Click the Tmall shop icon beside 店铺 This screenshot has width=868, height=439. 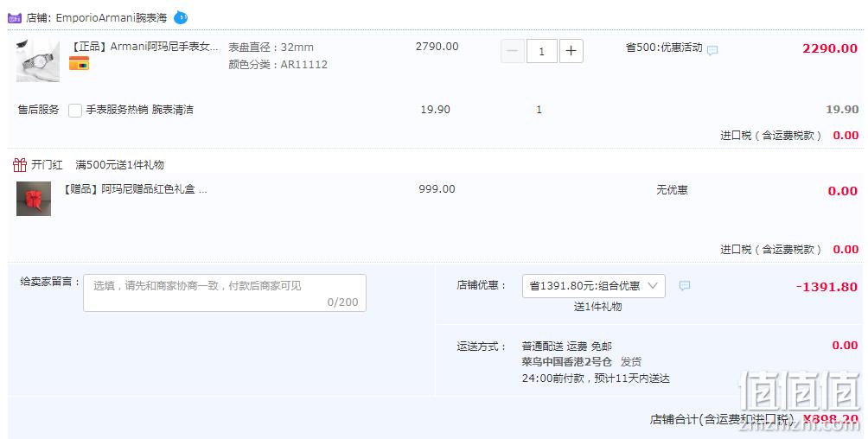[15, 17]
